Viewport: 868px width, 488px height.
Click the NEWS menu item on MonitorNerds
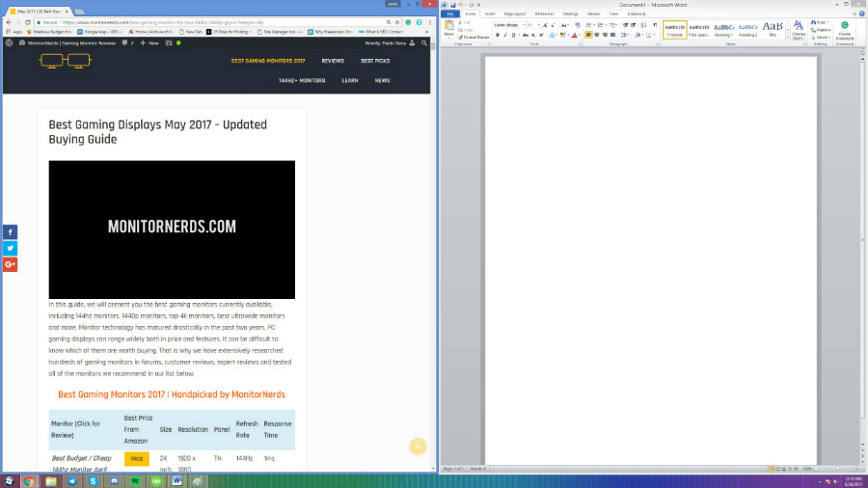(382, 80)
